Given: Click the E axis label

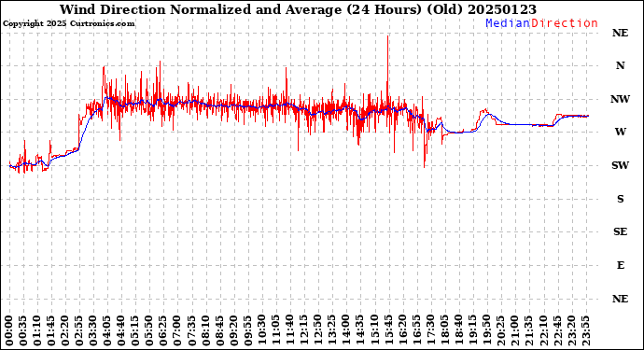Looking at the screenshot, I should tap(621, 265).
